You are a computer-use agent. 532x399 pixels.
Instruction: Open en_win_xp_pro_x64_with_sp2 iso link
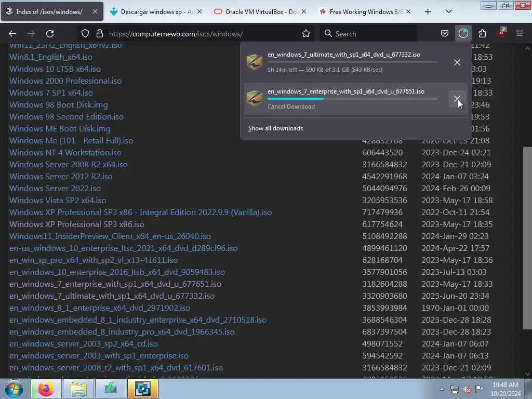[x=94, y=260]
